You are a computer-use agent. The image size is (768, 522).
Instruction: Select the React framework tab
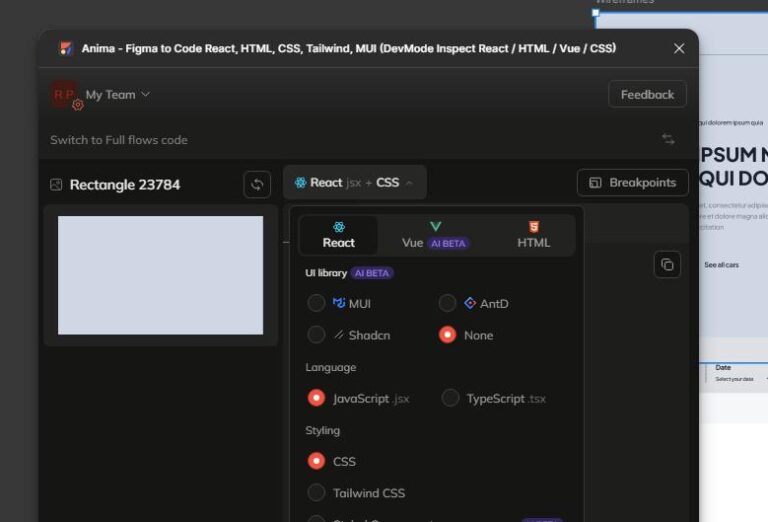pyautogui.click(x=339, y=235)
